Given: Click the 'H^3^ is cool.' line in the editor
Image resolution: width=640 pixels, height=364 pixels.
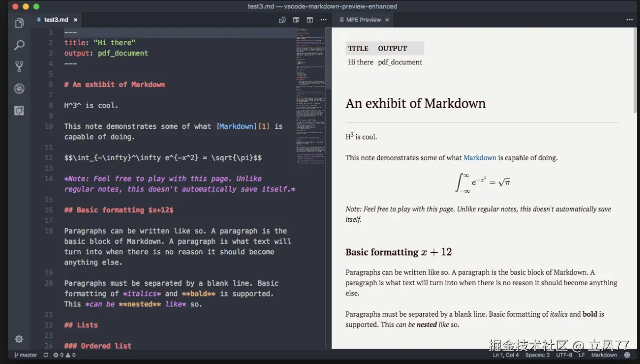Looking at the screenshot, I should 91,105.
